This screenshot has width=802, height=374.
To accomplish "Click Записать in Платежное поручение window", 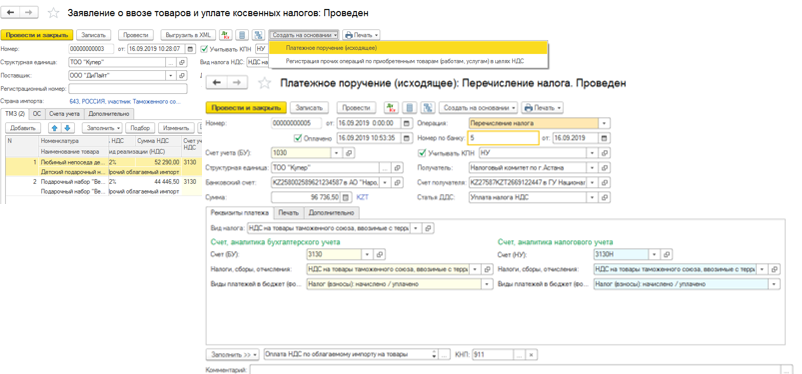I will [310, 108].
